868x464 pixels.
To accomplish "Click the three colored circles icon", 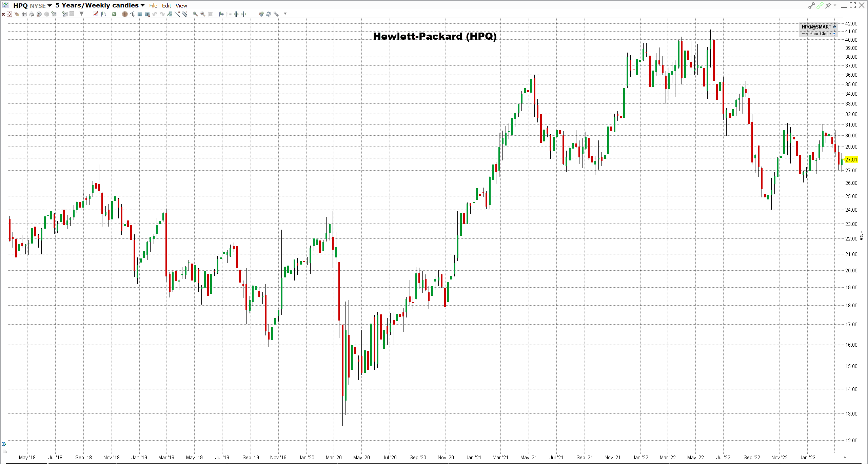I will tap(261, 14).
